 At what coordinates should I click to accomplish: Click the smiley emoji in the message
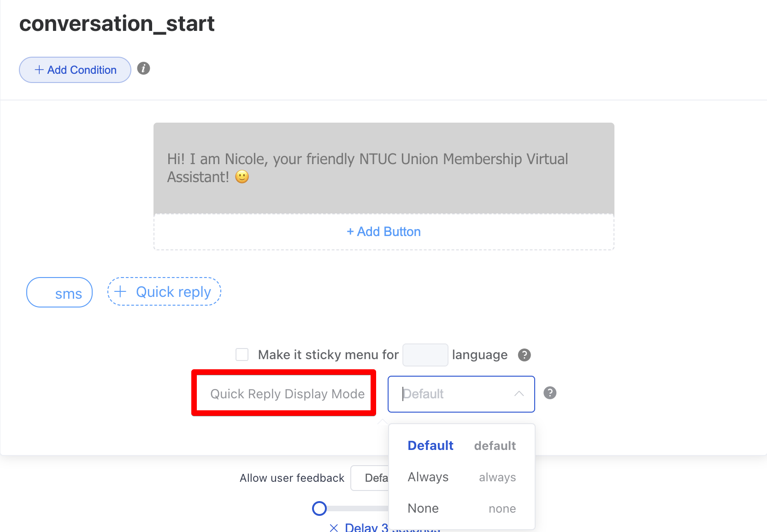coord(242,177)
